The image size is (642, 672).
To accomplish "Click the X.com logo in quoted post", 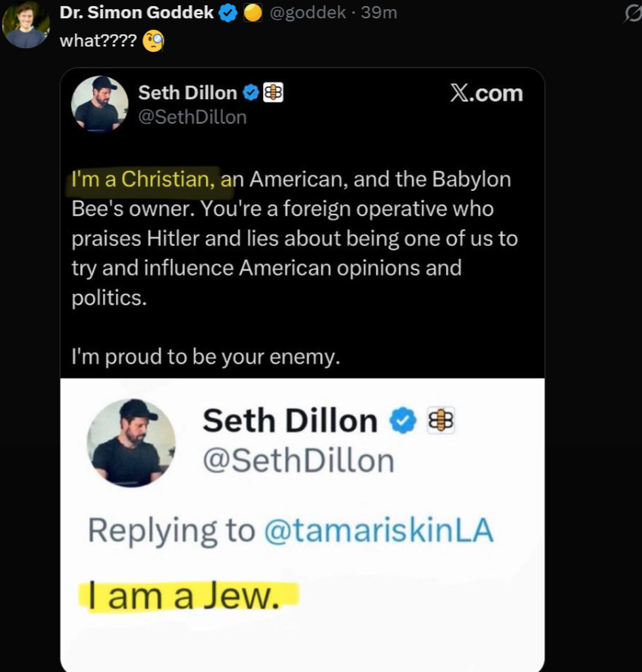I will tap(486, 94).
